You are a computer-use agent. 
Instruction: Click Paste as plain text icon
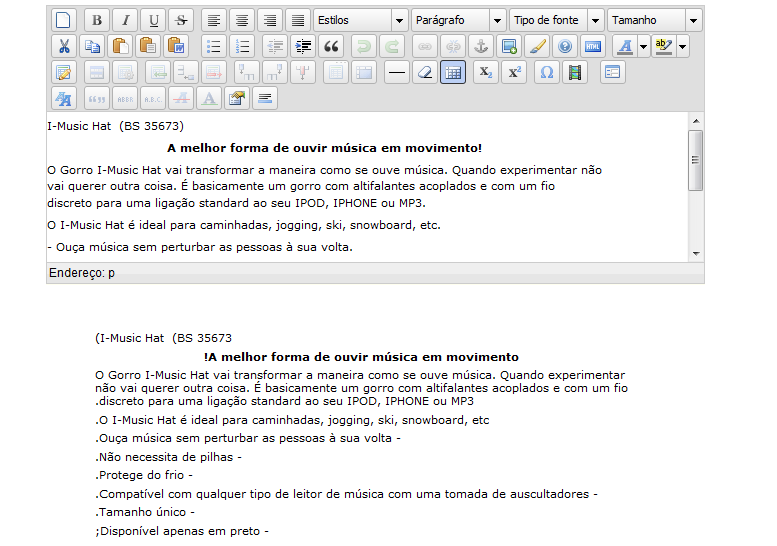[148, 47]
